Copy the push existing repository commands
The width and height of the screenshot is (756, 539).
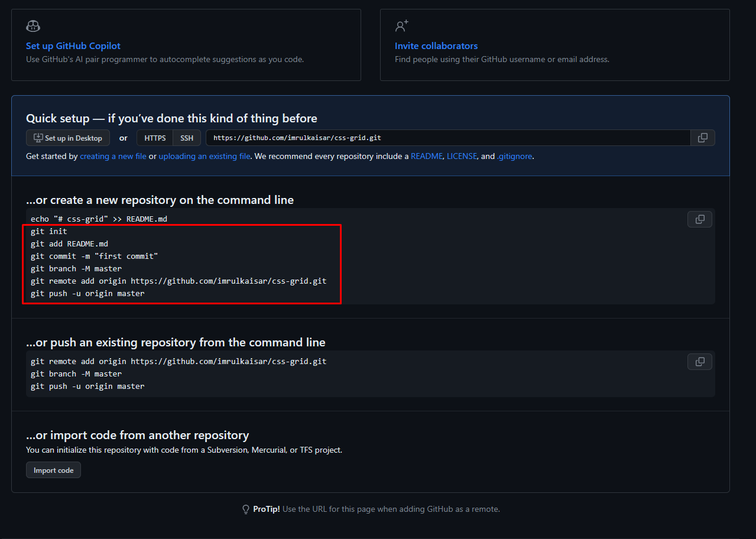click(x=700, y=362)
